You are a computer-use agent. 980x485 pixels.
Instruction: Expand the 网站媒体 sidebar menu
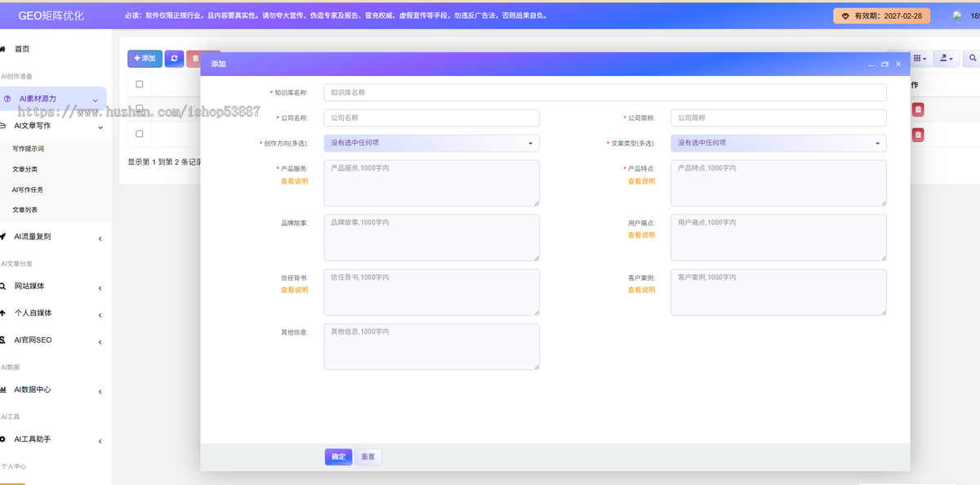click(x=53, y=287)
